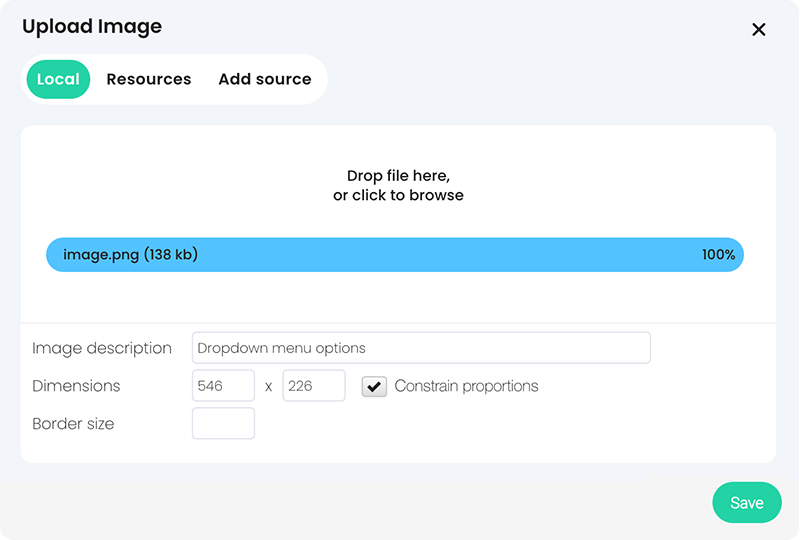Click the 'Constrain proportions' label text

466,386
